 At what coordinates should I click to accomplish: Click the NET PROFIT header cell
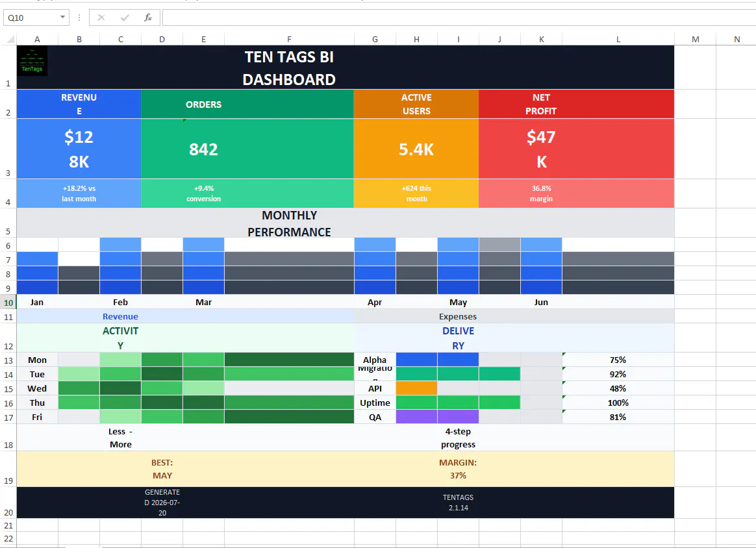(576, 104)
